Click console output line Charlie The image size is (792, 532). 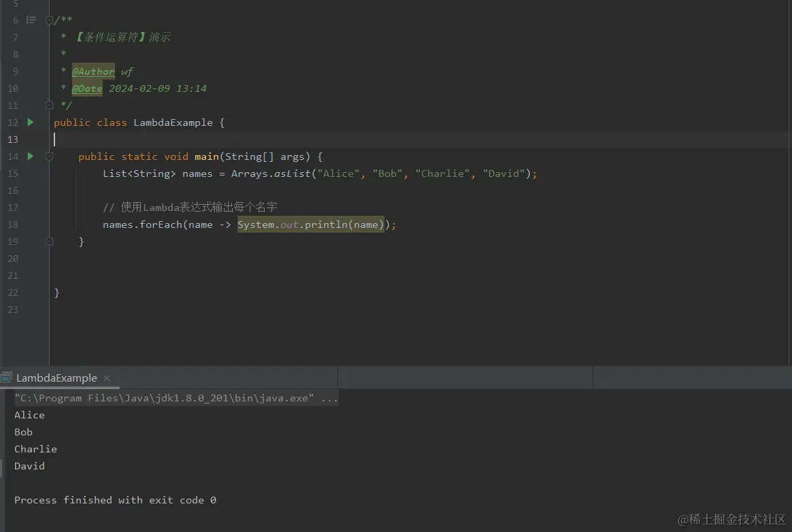(x=35, y=448)
